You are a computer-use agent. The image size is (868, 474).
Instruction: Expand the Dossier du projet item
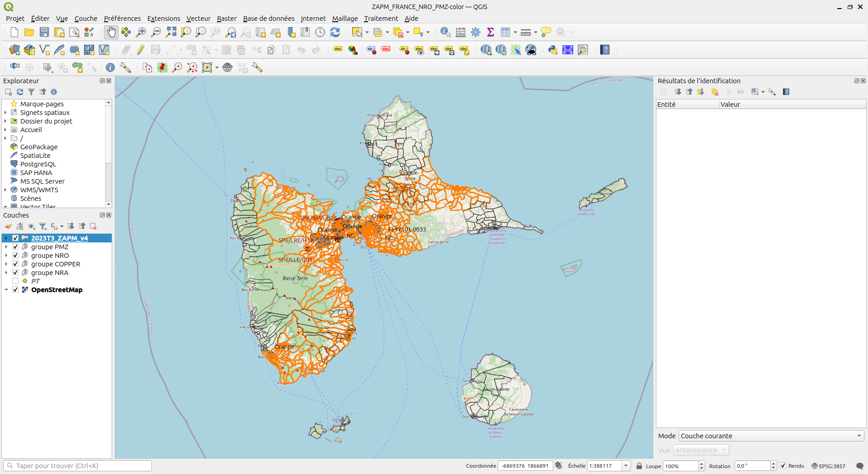click(5, 121)
